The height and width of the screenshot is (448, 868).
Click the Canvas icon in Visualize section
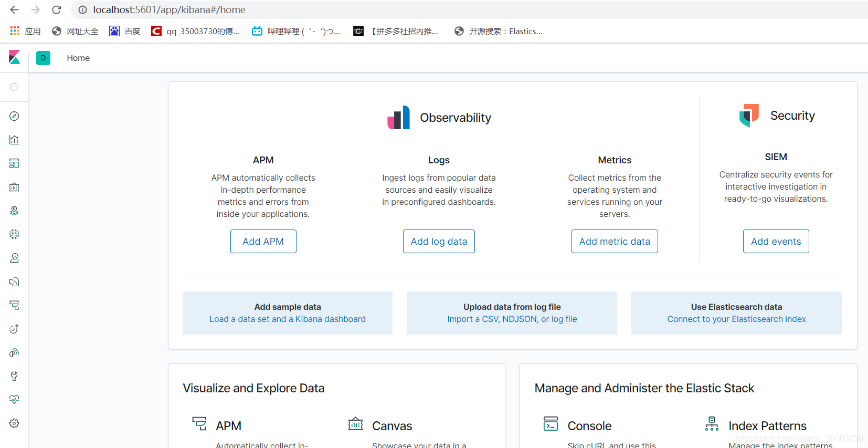point(355,423)
